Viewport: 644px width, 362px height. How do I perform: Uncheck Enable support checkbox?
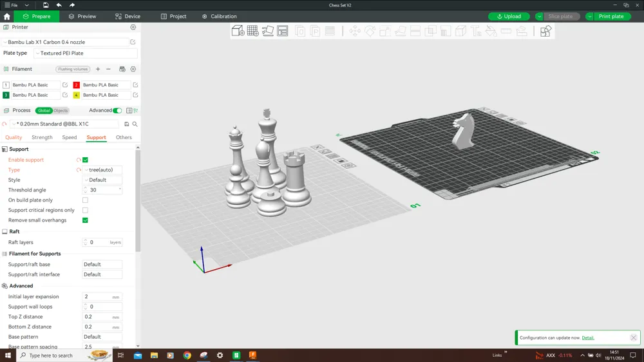point(85,160)
